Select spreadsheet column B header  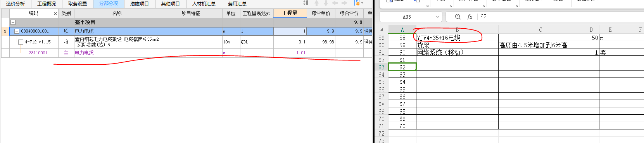[458, 30]
